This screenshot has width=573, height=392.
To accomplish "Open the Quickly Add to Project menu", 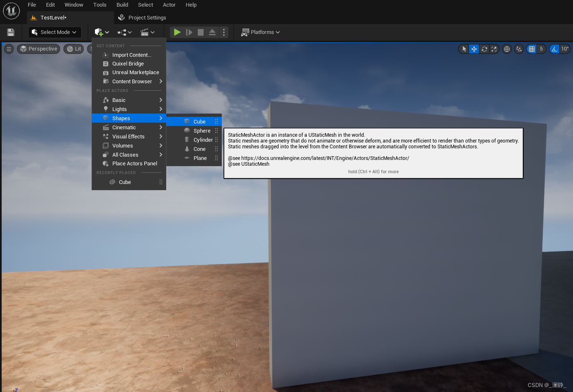I will (102, 32).
